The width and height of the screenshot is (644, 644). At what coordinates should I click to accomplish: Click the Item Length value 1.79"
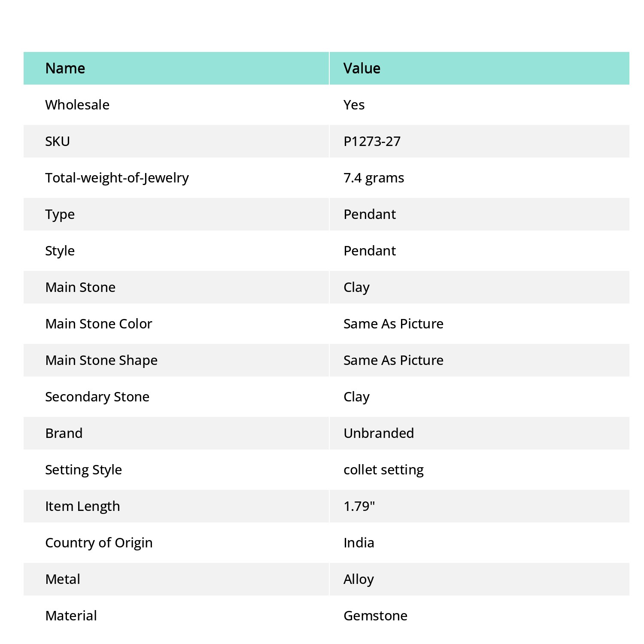coord(359,506)
